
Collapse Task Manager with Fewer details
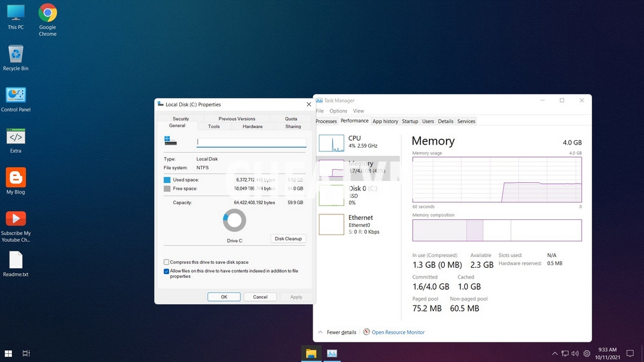coord(337,332)
